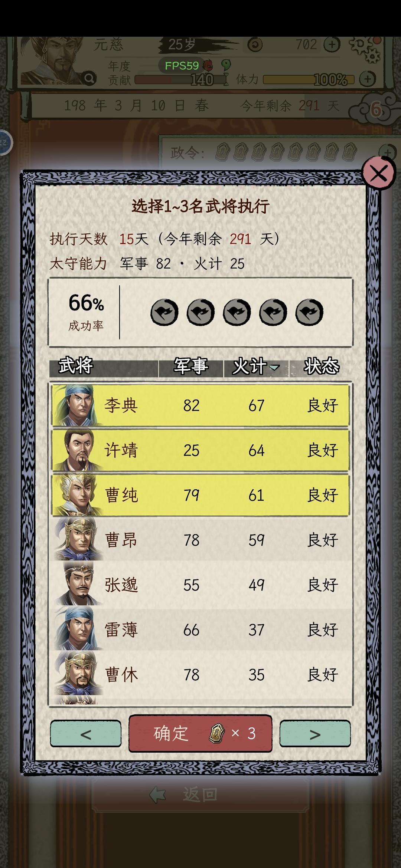Click the first flag token slot
Image resolution: width=401 pixels, height=868 pixels.
(164, 312)
